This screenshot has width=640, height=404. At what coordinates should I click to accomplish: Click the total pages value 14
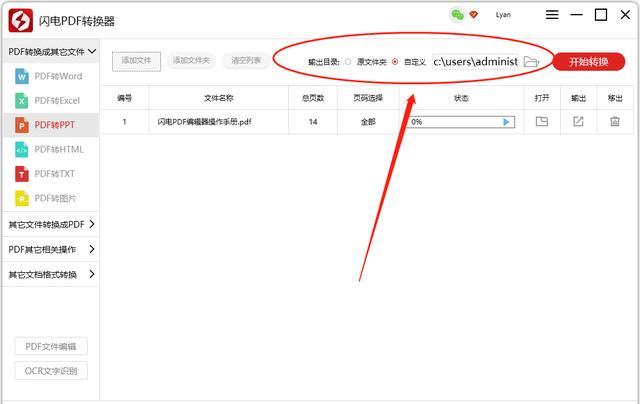pyautogui.click(x=313, y=122)
